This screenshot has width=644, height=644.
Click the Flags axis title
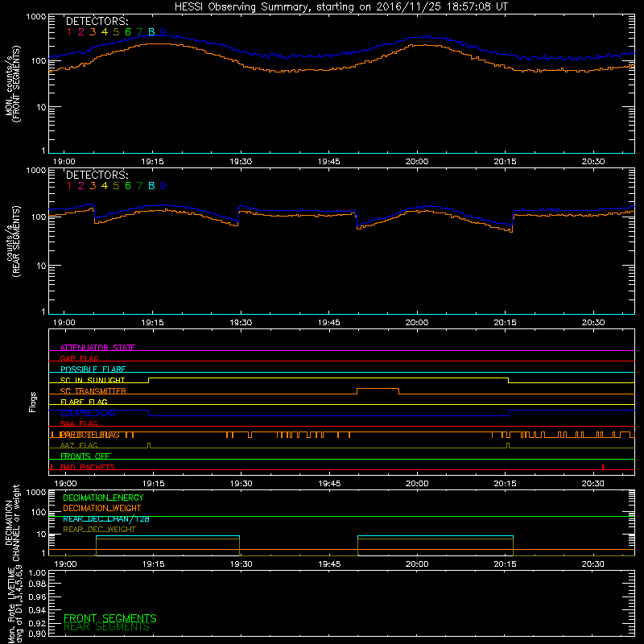tap(32, 402)
